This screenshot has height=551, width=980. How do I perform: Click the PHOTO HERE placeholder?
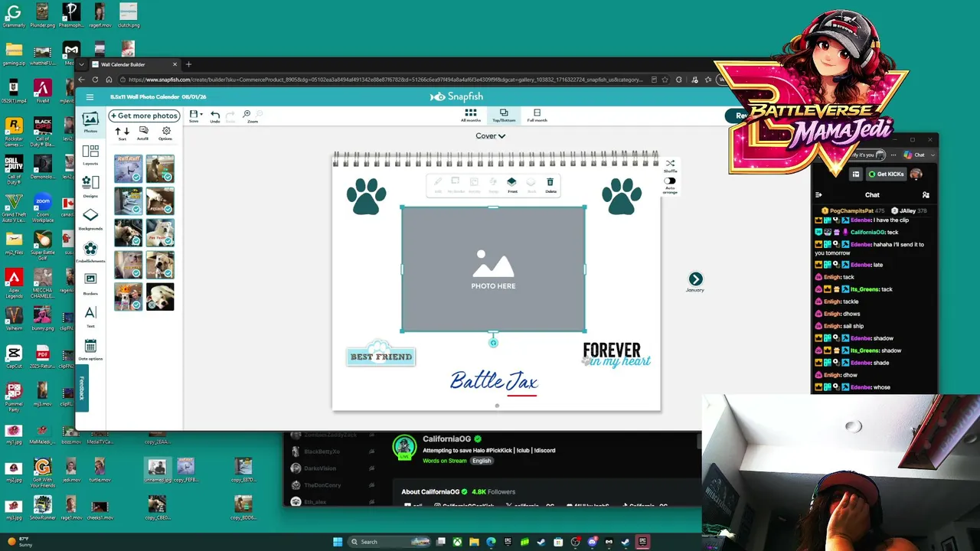pyautogui.click(x=494, y=269)
